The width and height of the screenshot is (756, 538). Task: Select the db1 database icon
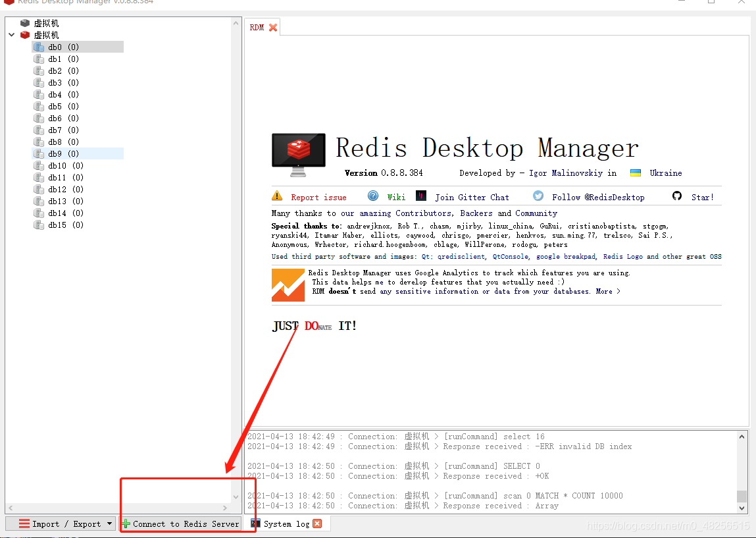(39, 59)
